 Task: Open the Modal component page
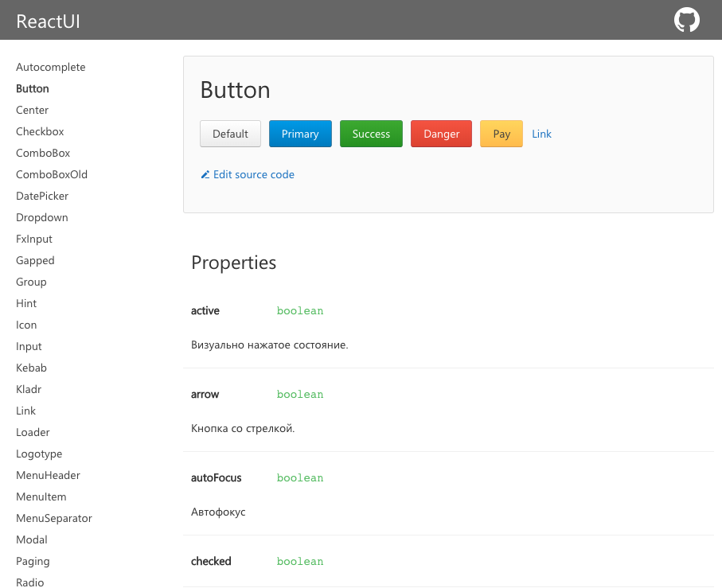[32, 539]
